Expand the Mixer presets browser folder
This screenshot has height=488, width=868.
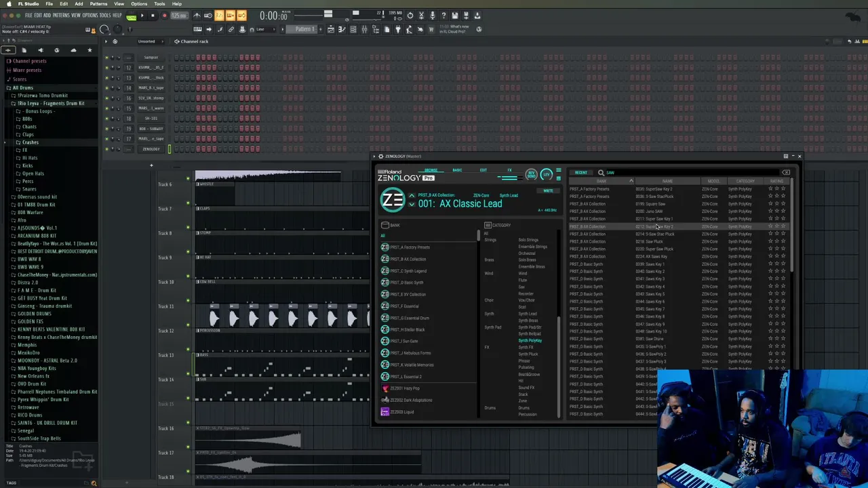click(x=27, y=70)
